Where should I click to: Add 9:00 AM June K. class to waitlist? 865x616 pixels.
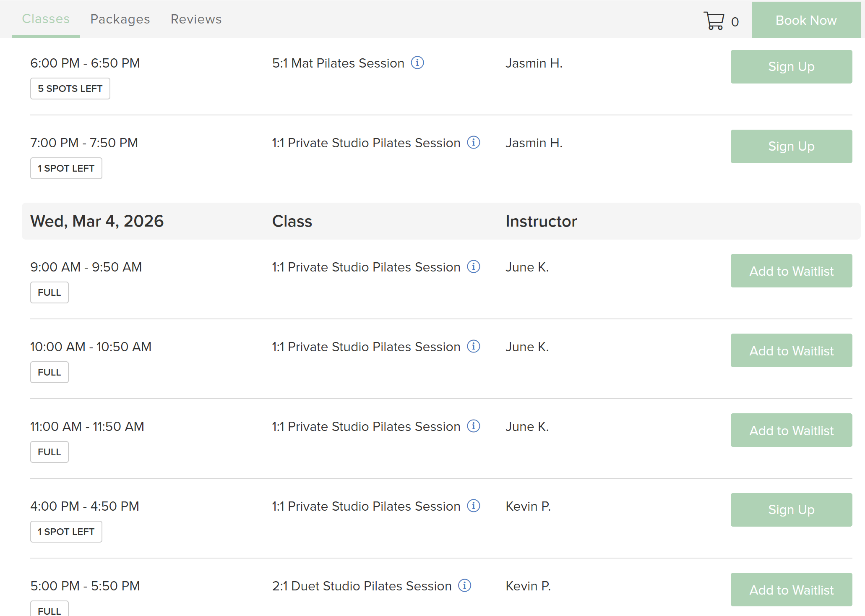tap(791, 271)
